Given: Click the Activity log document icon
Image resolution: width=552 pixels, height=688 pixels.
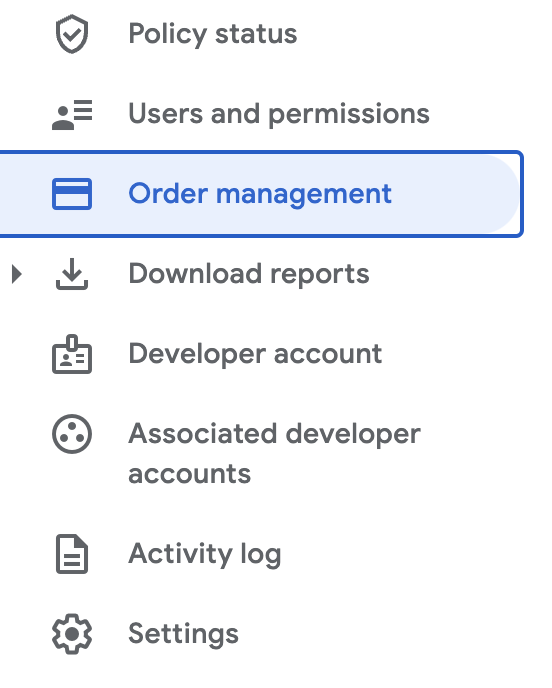Looking at the screenshot, I should pyautogui.click(x=72, y=554).
